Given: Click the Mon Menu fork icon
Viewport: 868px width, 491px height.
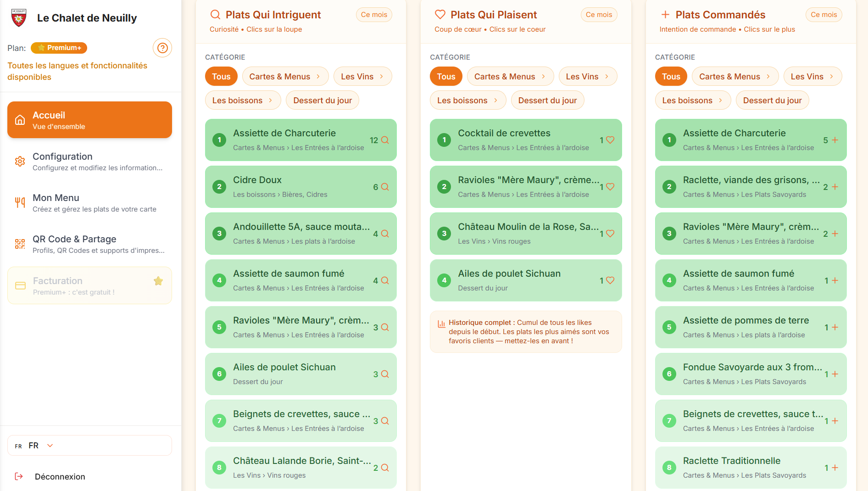Looking at the screenshot, I should point(20,203).
